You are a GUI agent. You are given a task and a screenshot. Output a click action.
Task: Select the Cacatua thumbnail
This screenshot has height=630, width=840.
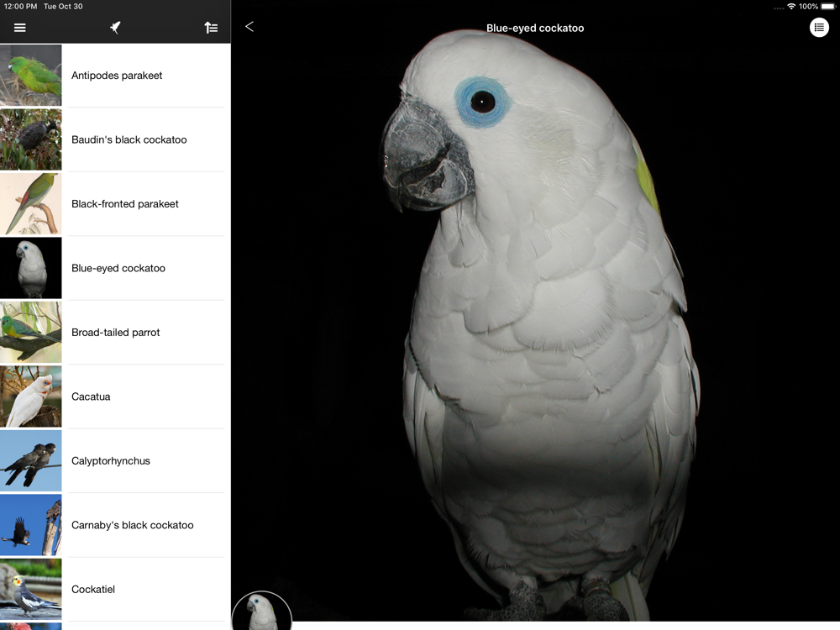(30, 396)
